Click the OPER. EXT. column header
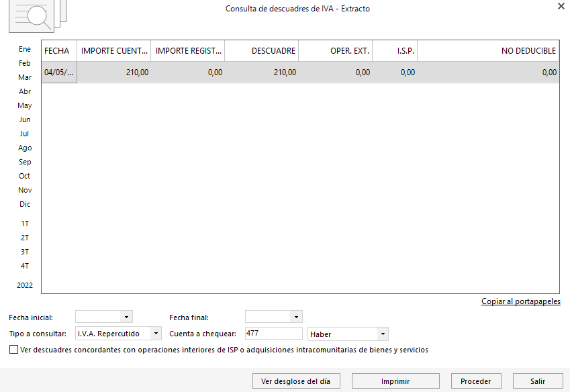 [336, 51]
